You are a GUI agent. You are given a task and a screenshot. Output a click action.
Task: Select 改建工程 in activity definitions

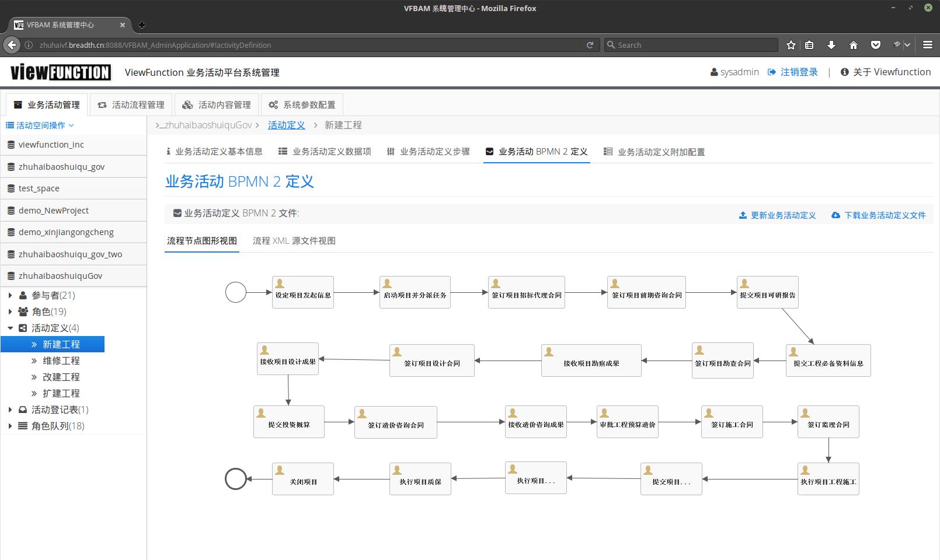(x=61, y=377)
